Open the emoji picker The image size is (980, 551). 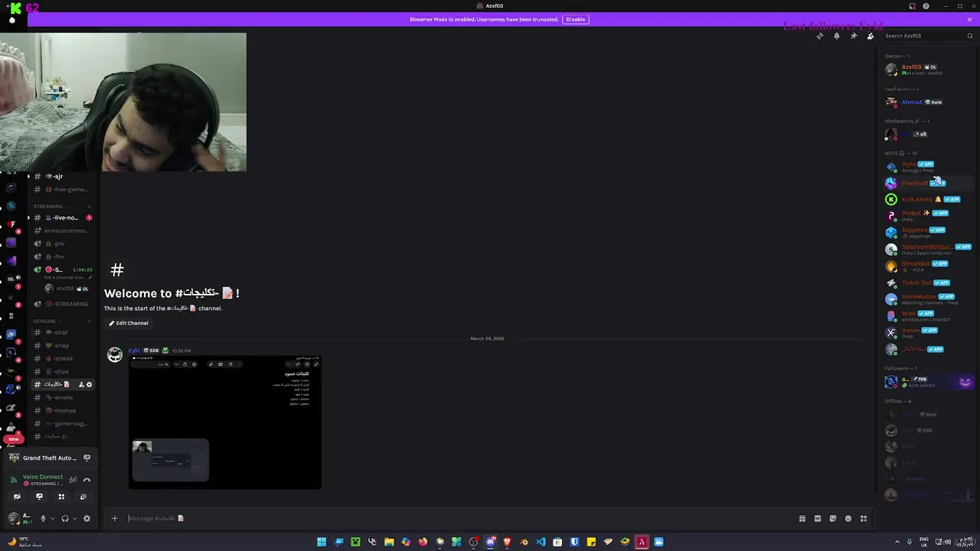pos(848,518)
